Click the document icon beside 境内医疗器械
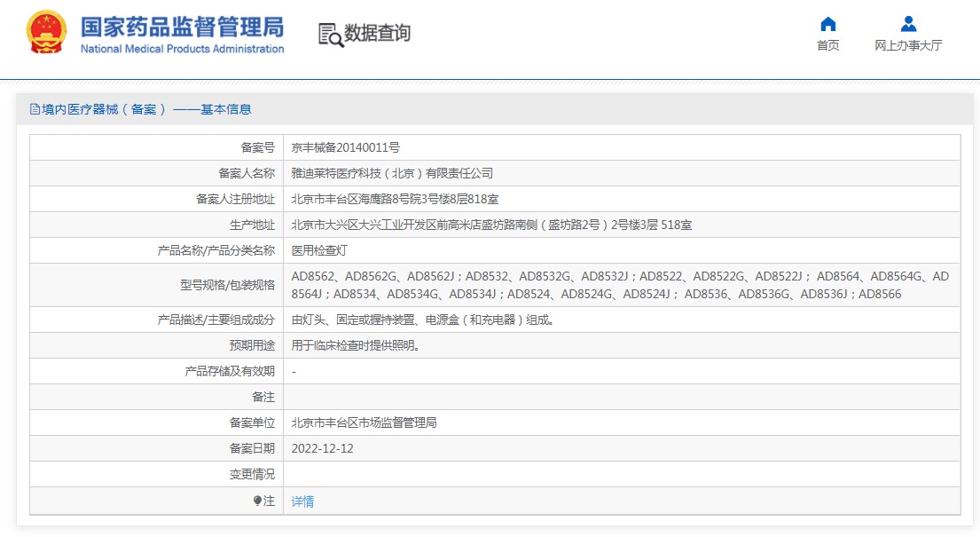Screen dimensions: 980x537 [35, 109]
